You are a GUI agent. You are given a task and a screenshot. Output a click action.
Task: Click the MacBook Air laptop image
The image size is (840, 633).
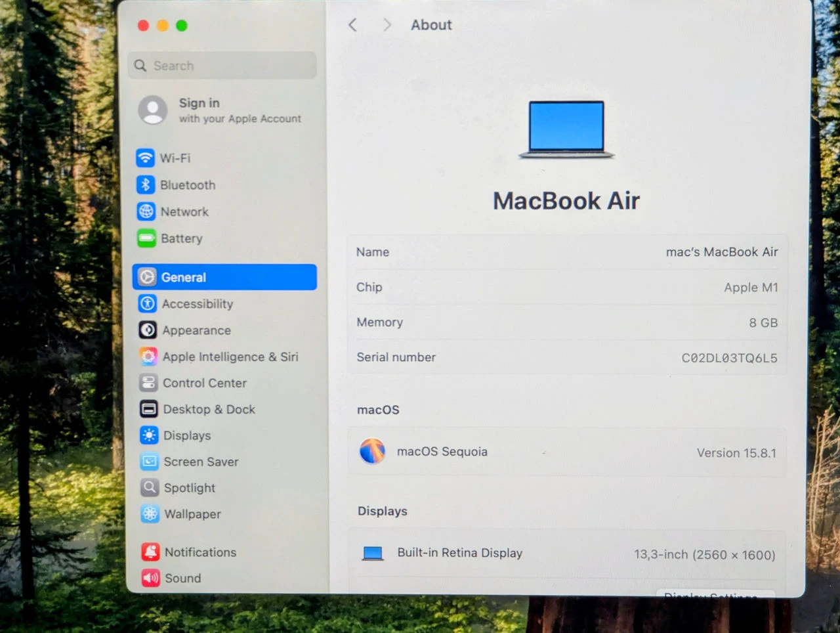click(566, 129)
